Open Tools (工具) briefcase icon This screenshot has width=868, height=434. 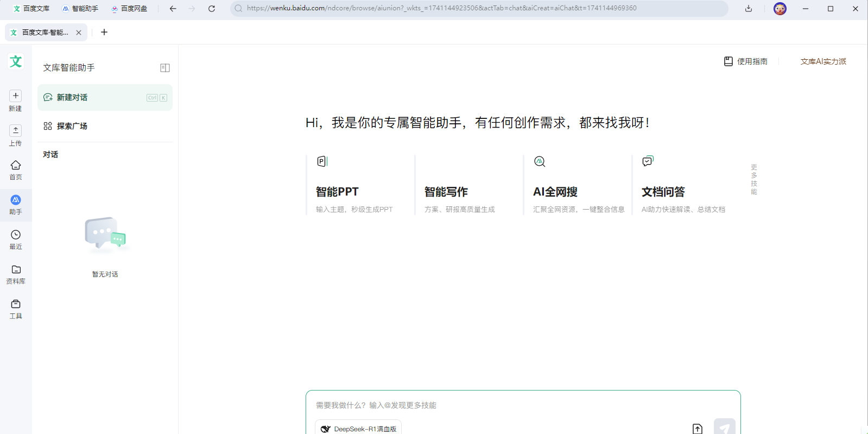pos(16,304)
